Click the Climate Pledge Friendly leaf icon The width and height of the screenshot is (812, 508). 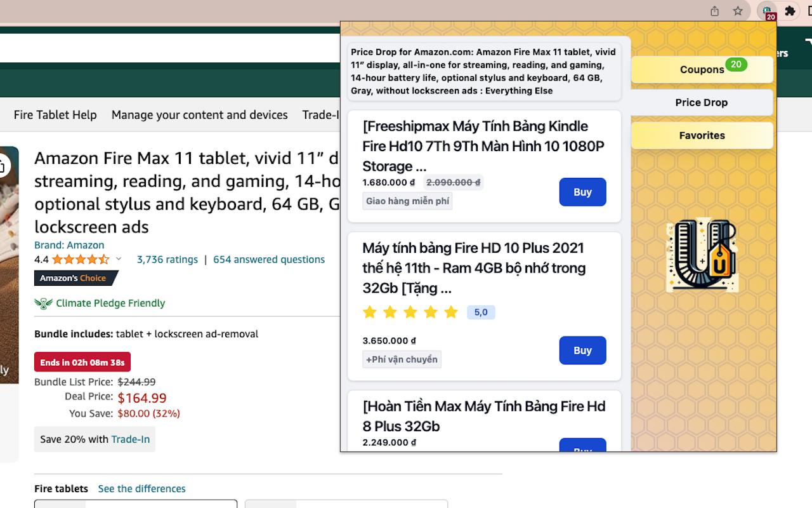(43, 304)
